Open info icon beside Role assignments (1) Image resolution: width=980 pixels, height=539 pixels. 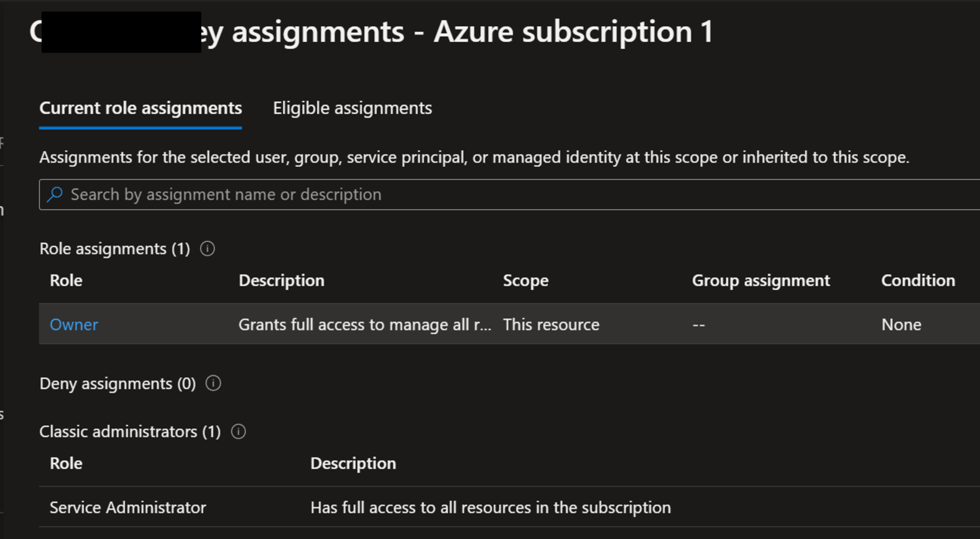(x=208, y=248)
